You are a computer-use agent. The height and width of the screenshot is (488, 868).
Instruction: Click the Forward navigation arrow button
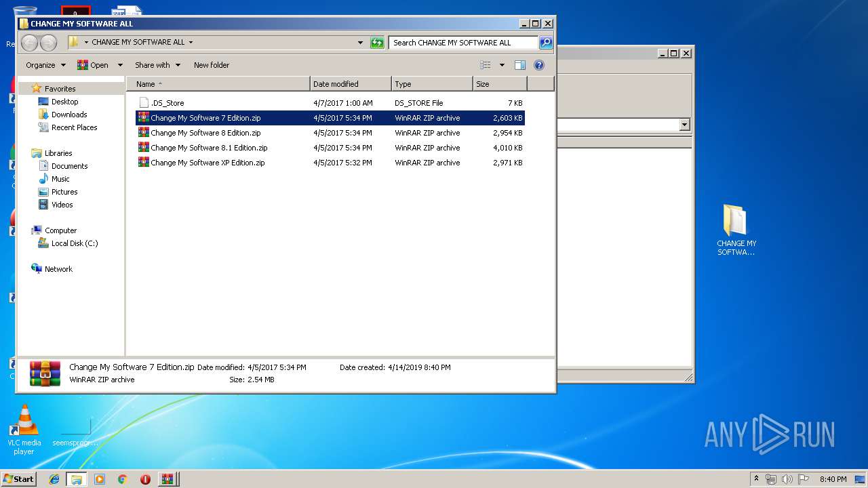(48, 43)
